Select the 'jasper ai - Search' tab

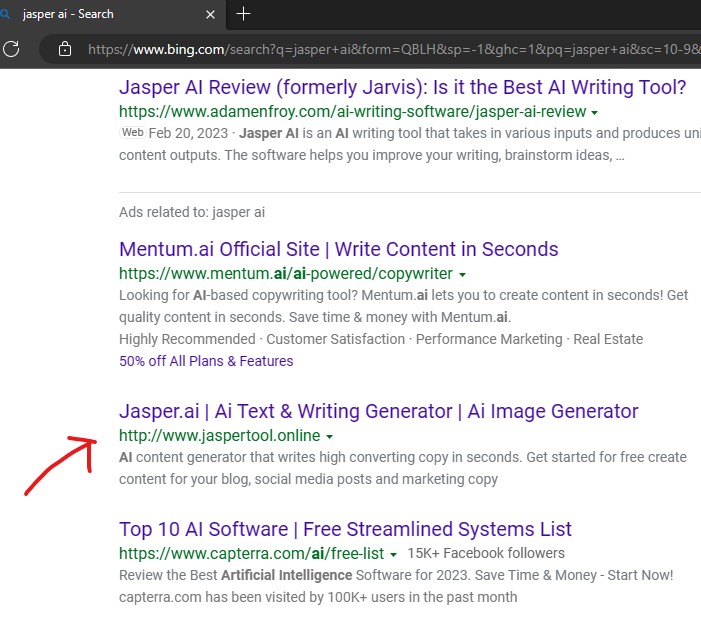pyautogui.click(x=113, y=14)
